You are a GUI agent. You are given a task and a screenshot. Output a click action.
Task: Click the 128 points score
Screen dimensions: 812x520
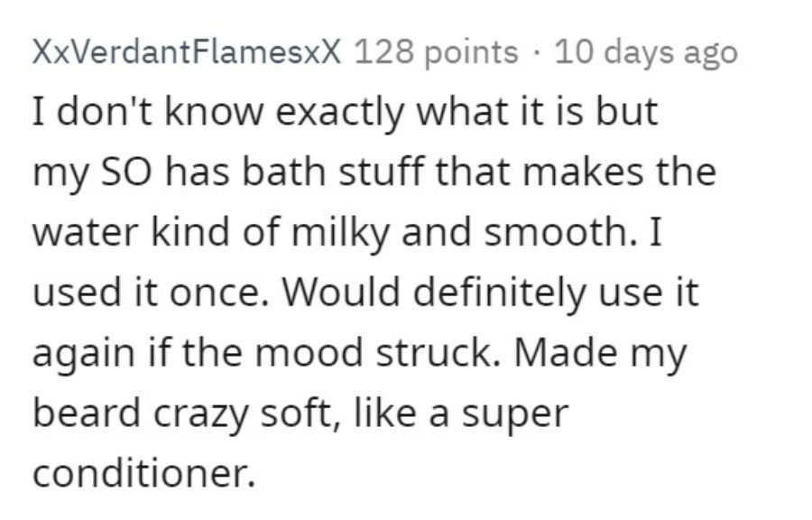tap(436, 53)
